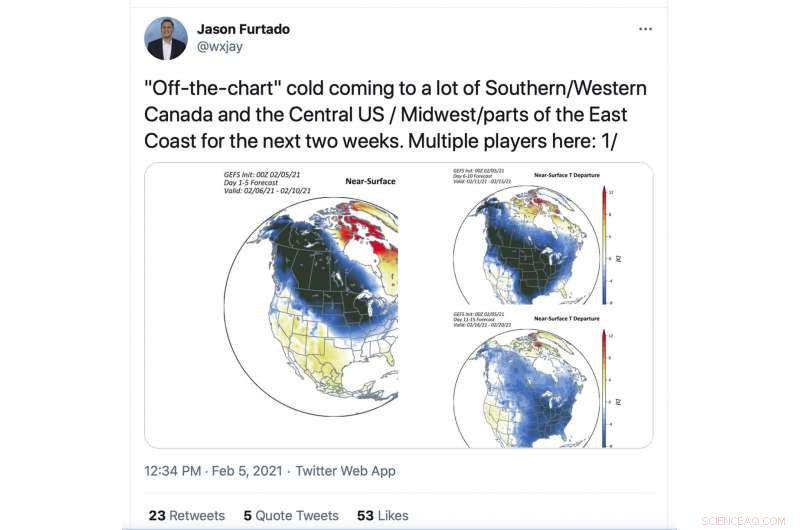Click the Jason Furtado display name
This screenshot has width=800, height=530.
point(243,29)
